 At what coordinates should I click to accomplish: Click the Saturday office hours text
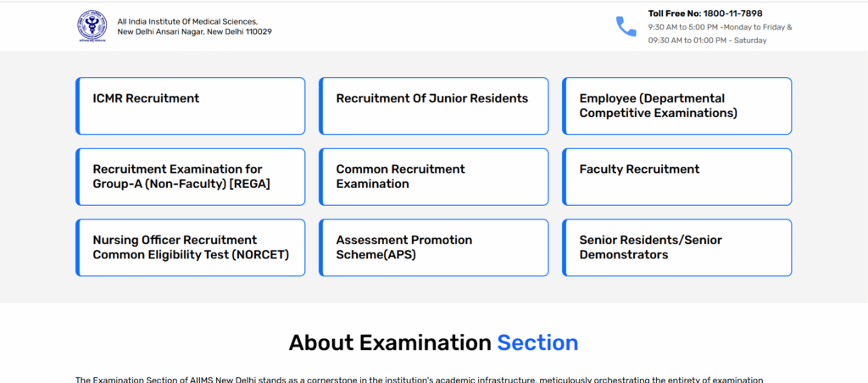pos(707,41)
